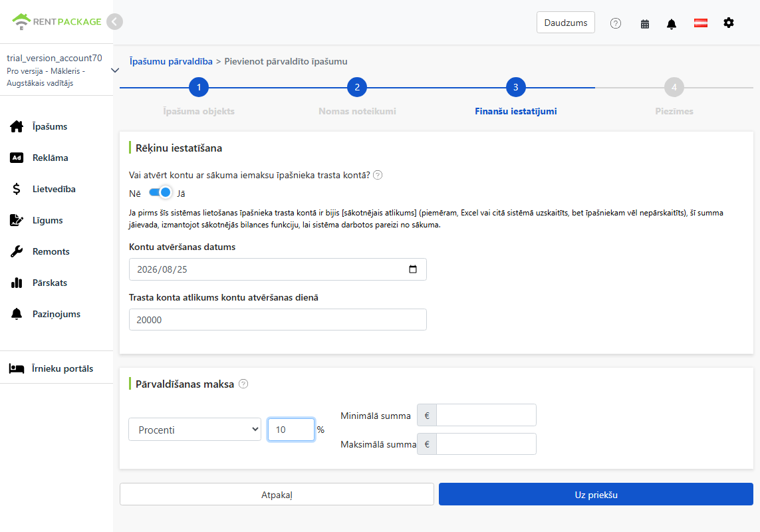Viewport: 760px width, 532px height.
Task: Open the help question mark icon in header
Action: point(616,23)
